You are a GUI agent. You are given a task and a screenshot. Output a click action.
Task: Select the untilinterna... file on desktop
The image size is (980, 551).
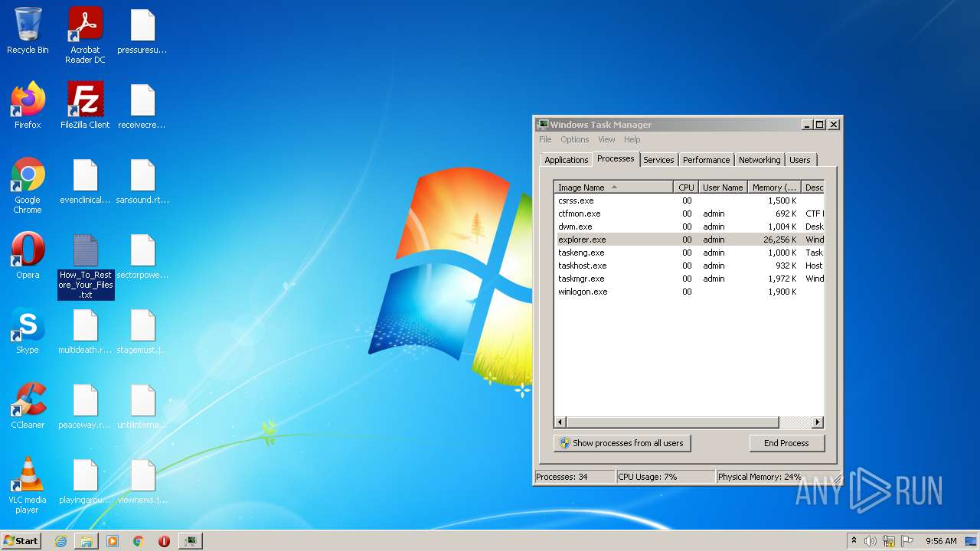pyautogui.click(x=142, y=406)
